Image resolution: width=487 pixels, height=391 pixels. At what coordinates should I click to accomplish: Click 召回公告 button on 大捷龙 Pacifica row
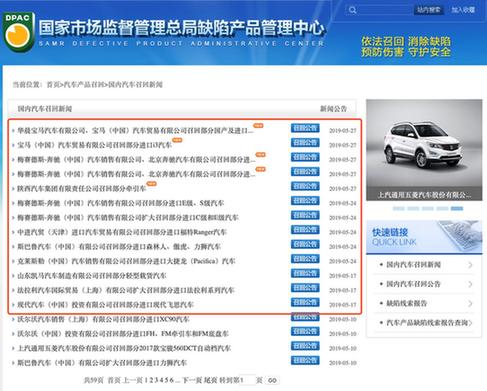coord(305,259)
